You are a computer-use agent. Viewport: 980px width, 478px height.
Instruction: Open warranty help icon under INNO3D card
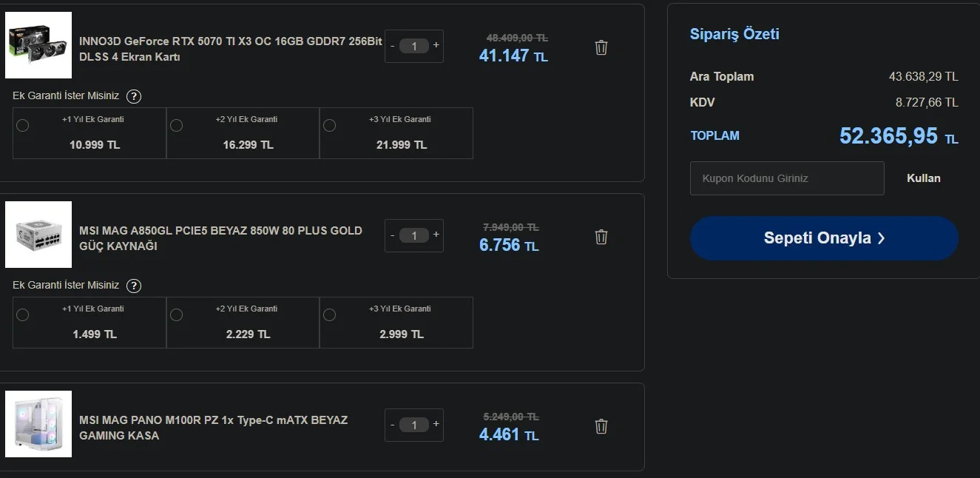[x=134, y=96]
